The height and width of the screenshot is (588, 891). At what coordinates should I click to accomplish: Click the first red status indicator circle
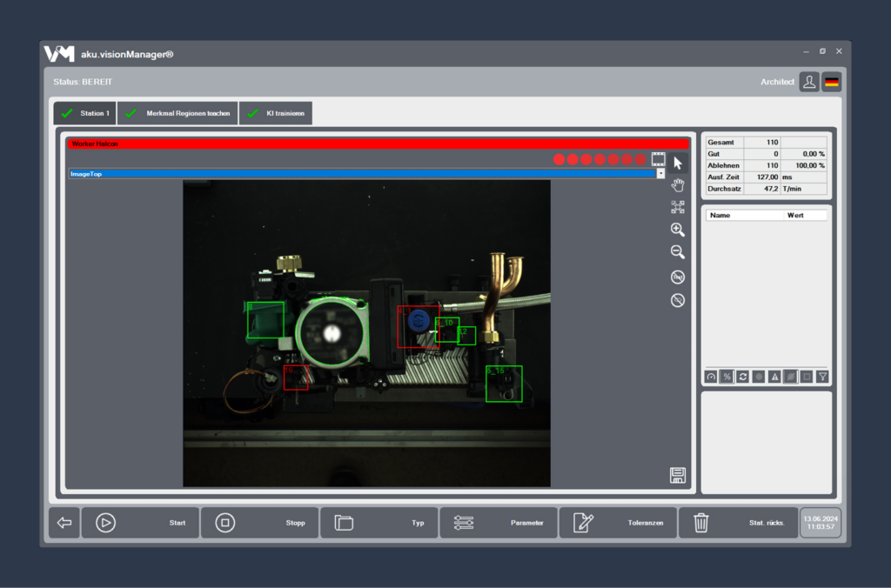tap(559, 160)
